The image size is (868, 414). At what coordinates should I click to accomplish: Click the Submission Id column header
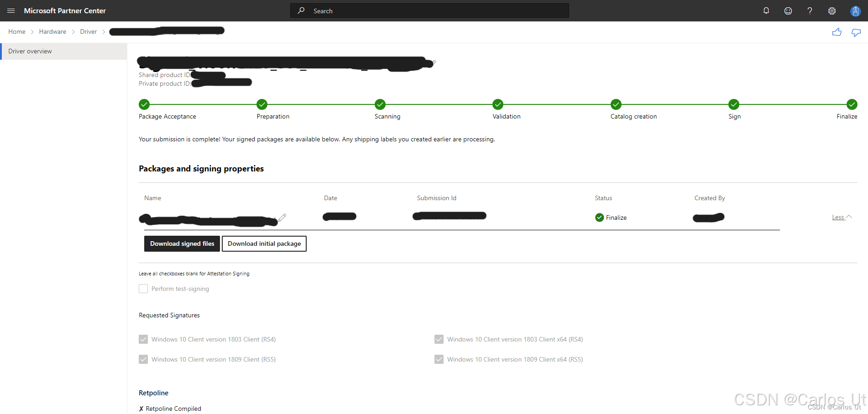437,198
